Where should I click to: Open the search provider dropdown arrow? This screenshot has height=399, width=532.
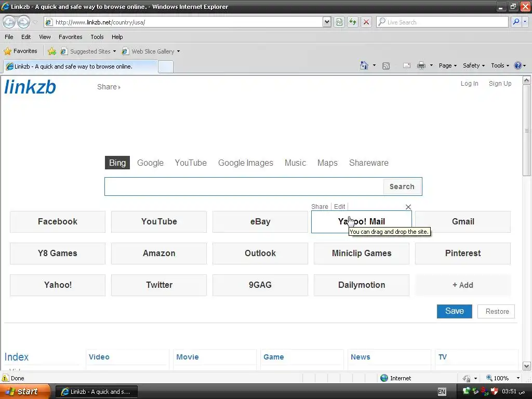[525, 22]
